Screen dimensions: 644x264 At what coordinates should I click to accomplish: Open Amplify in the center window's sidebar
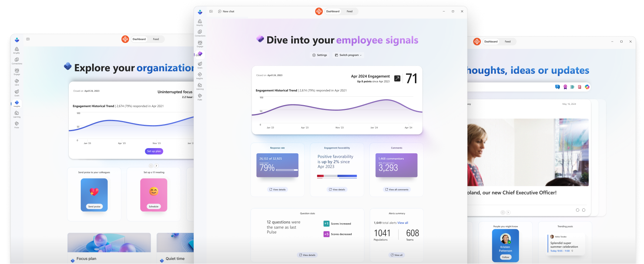click(200, 22)
